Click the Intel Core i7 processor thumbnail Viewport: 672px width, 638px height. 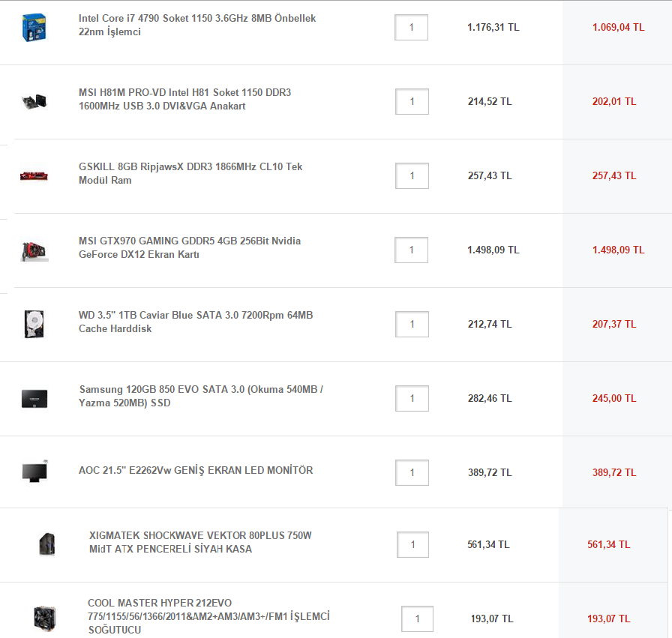(x=34, y=28)
